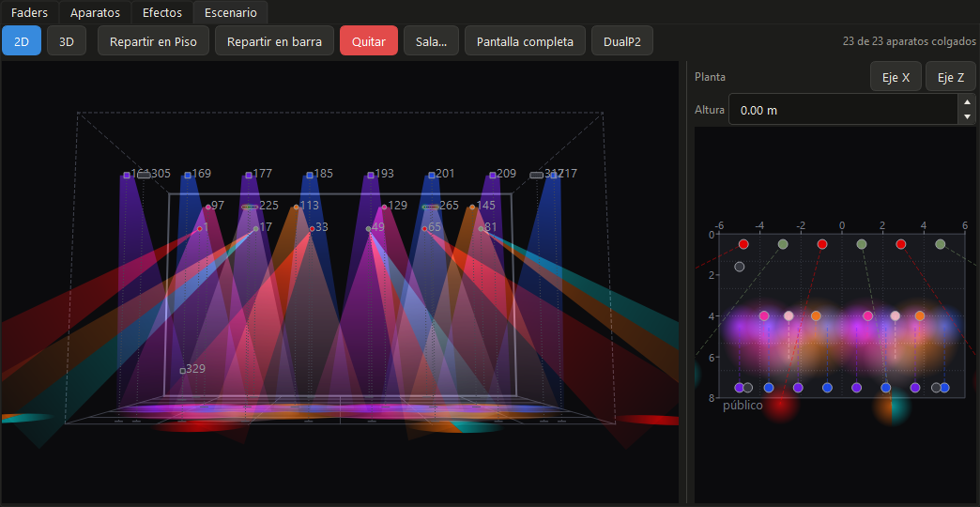Select fixture 329 floor marker in stage view
The width and height of the screenshot is (980, 507).
coord(182,371)
